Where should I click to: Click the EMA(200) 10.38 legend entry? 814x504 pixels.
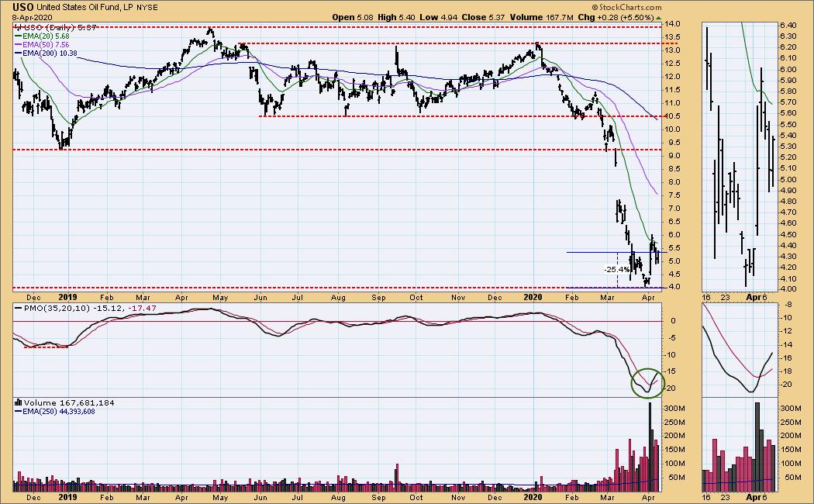[x=50, y=53]
